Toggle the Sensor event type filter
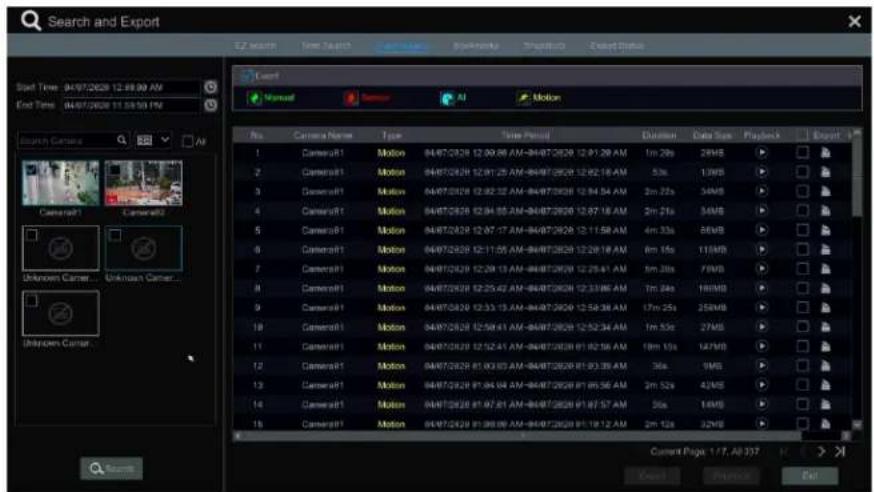The width and height of the screenshot is (874, 492). [x=367, y=98]
